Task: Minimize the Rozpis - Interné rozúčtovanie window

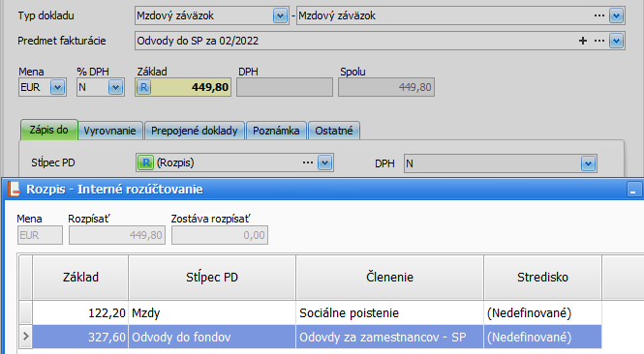Action: click(633, 190)
